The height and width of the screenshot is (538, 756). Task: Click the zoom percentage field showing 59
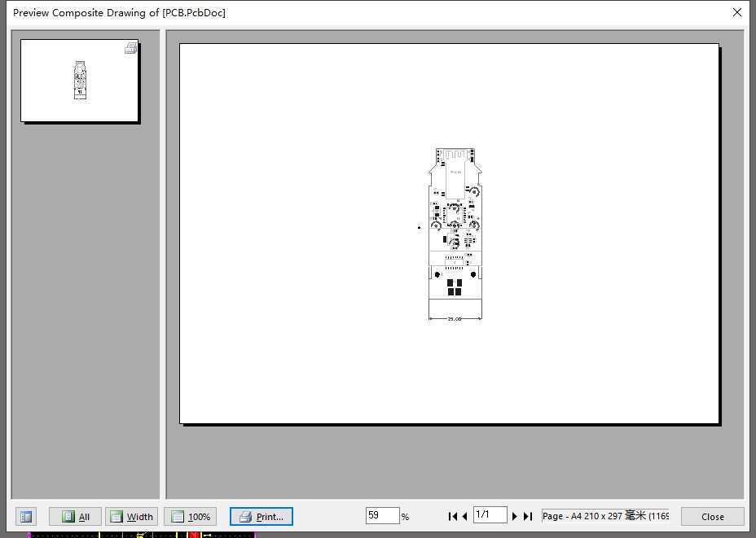383,515
